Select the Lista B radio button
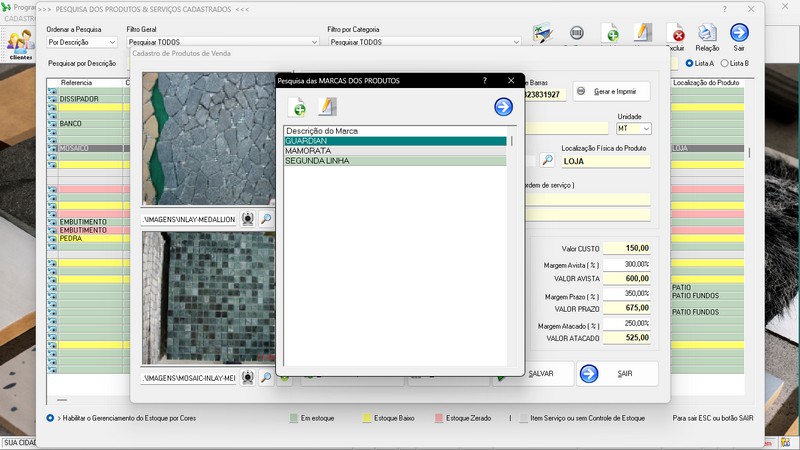 click(723, 63)
